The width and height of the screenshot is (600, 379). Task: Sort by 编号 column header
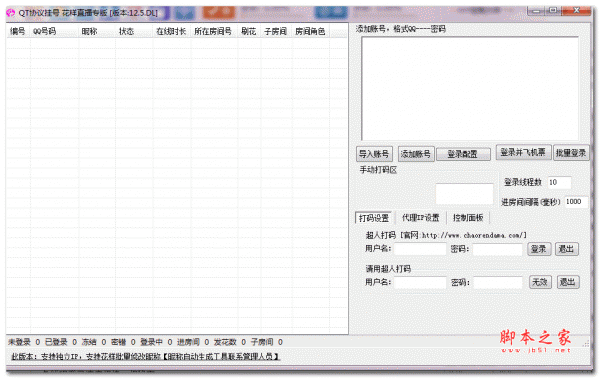click(18, 31)
